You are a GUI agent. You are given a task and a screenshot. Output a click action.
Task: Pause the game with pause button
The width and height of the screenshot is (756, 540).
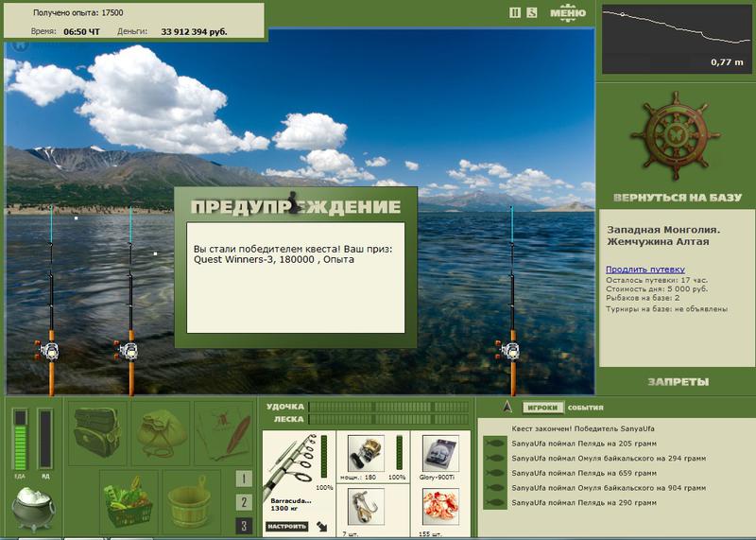click(515, 13)
